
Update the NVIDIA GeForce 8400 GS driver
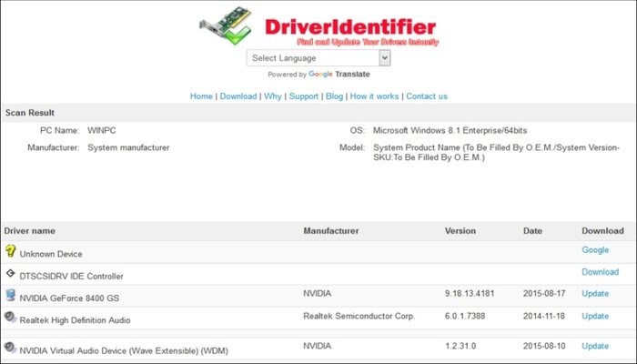click(x=595, y=294)
